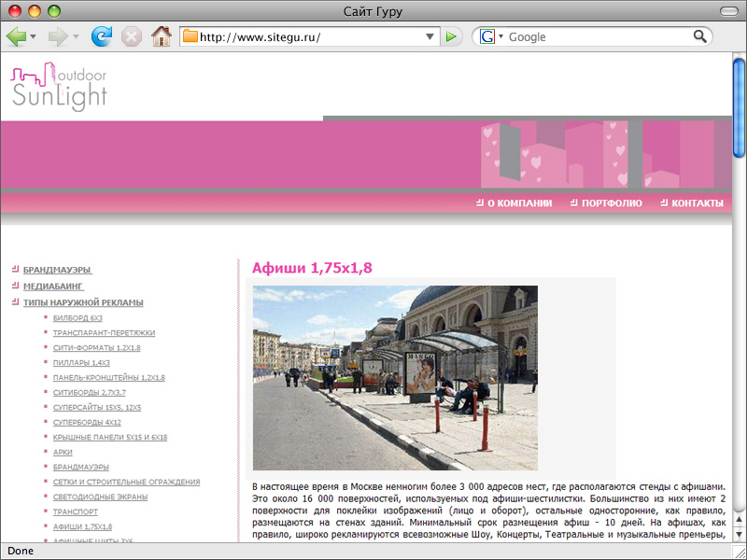Click the vertical scrollbar thumb
Viewport: 747px width, 560px height.
point(740,107)
